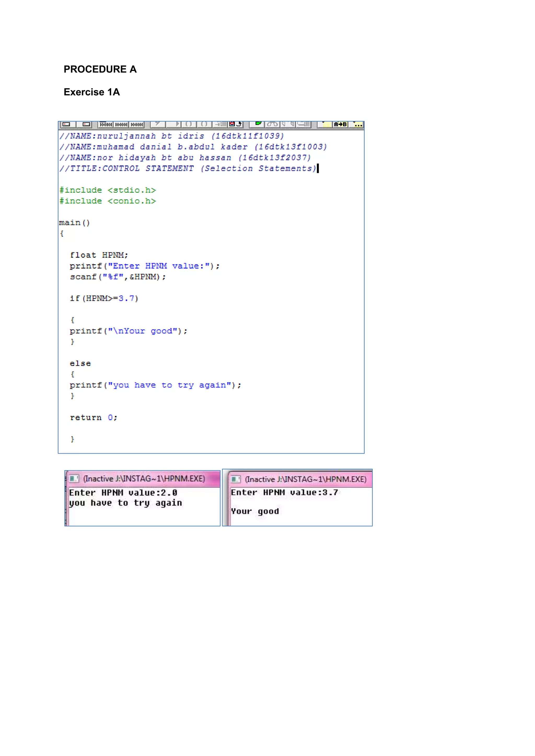Click the left console window system icon

coord(74,479)
